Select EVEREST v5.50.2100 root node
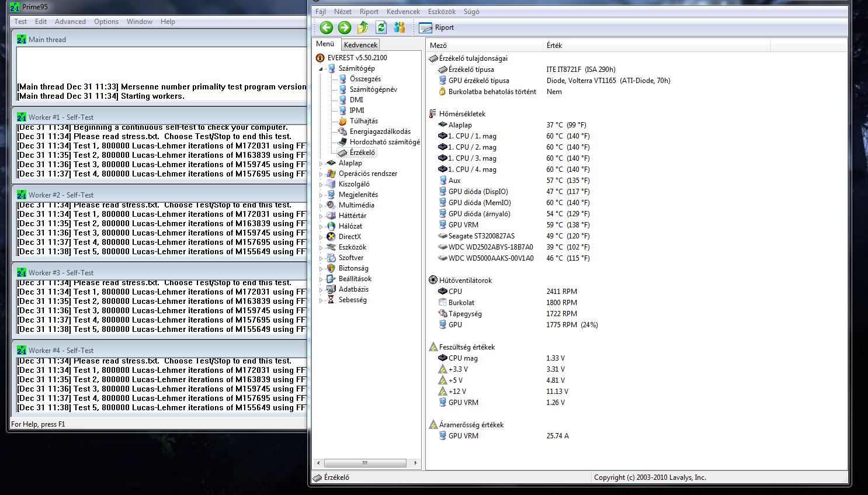Viewport: 868px width, 495px height. (x=357, y=58)
